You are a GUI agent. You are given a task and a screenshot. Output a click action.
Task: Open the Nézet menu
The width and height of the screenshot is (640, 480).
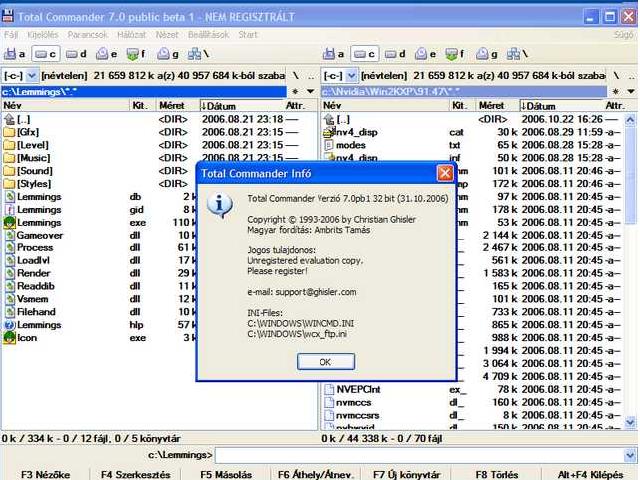tap(167, 35)
